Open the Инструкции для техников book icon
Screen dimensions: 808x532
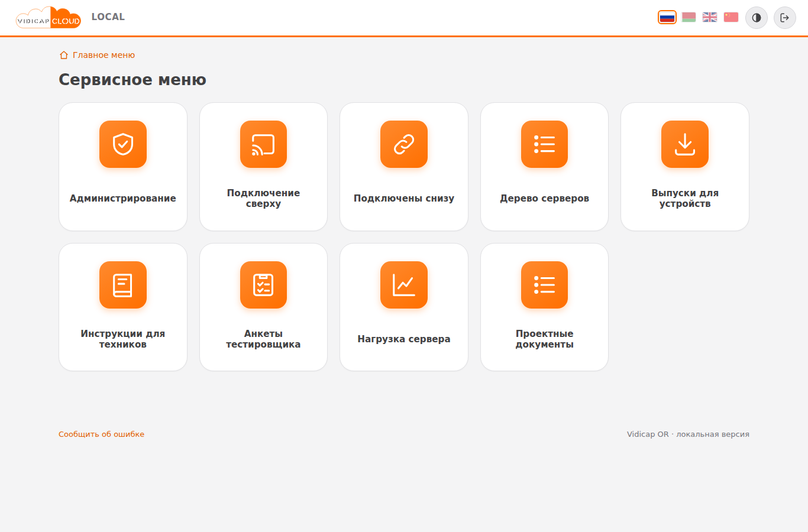123,285
